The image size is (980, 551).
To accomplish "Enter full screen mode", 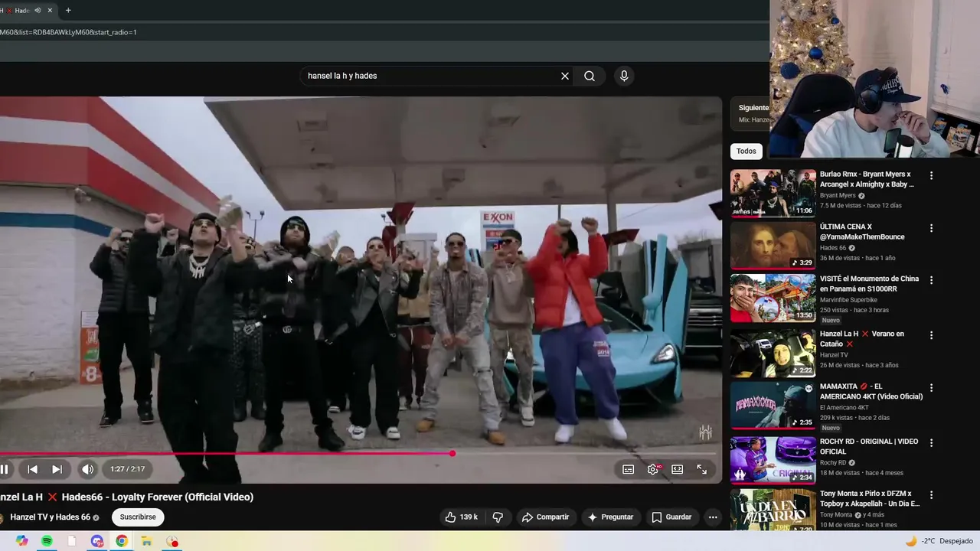I will click(701, 469).
